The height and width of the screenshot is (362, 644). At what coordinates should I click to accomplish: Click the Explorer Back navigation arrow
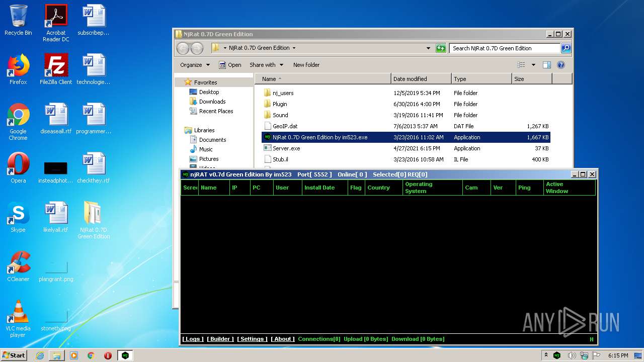[x=183, y=48]
